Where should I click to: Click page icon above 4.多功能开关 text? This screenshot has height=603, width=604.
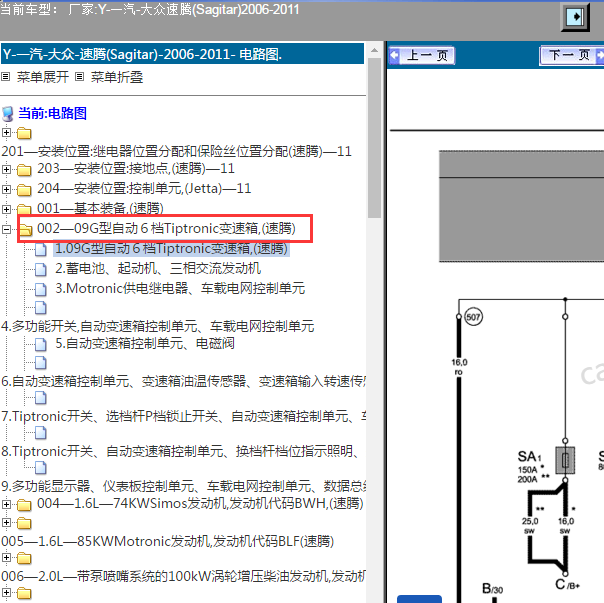pyautogui.click(x=40, y=307)
